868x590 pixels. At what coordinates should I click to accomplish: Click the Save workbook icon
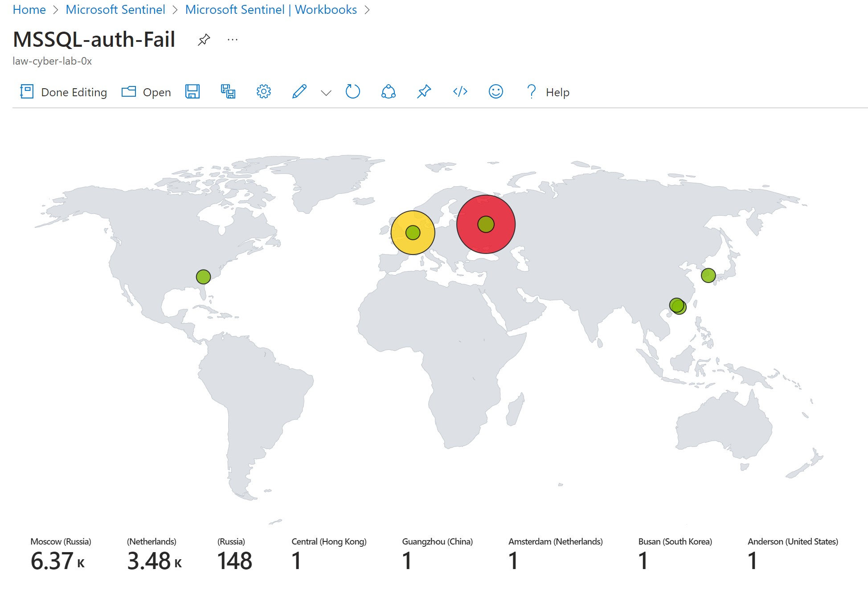(x=192, y=92)
